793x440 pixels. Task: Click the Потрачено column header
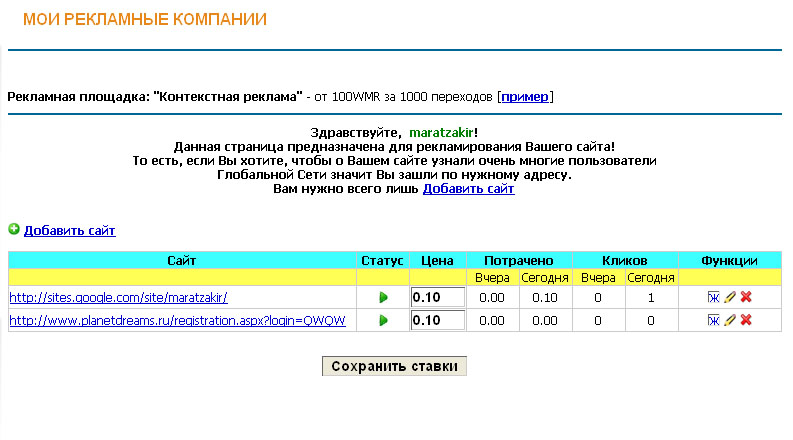coord(519,260)
